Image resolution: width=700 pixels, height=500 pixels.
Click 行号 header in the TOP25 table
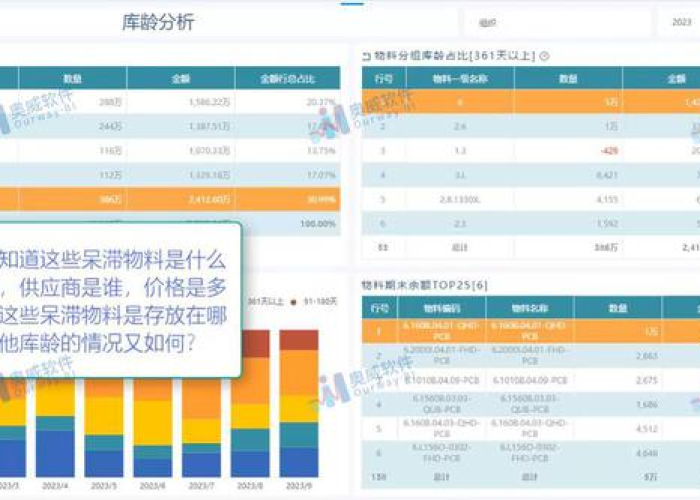click(x=379, y=308)
